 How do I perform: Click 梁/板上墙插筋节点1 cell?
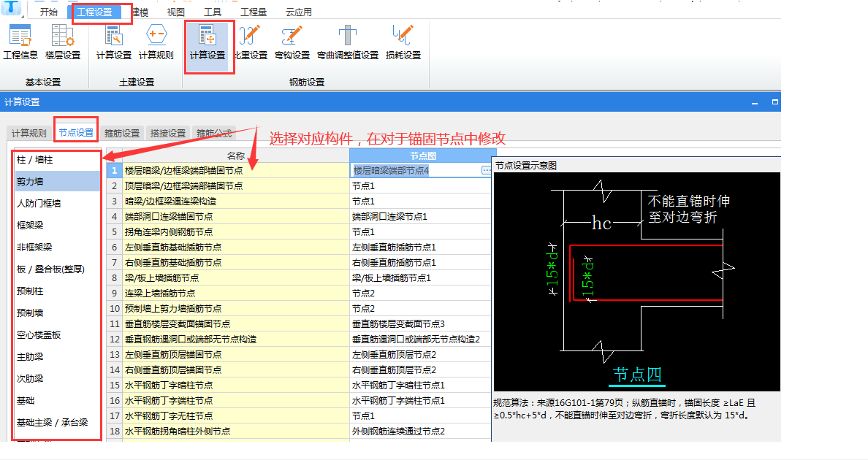tap(420, 277)
